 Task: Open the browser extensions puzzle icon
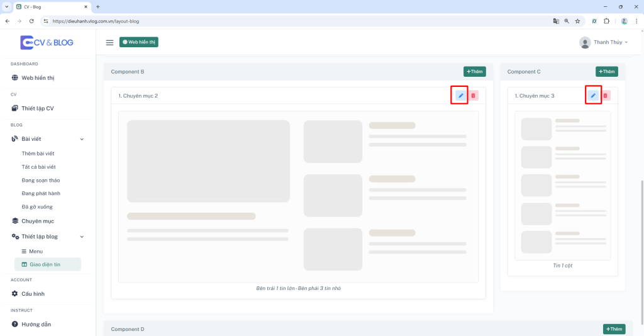click(607, 21)
